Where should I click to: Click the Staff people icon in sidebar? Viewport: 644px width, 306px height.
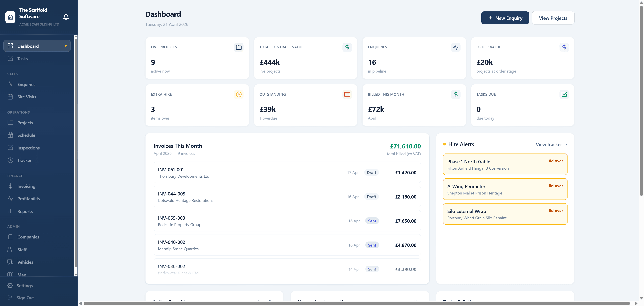tap(10, 249)
